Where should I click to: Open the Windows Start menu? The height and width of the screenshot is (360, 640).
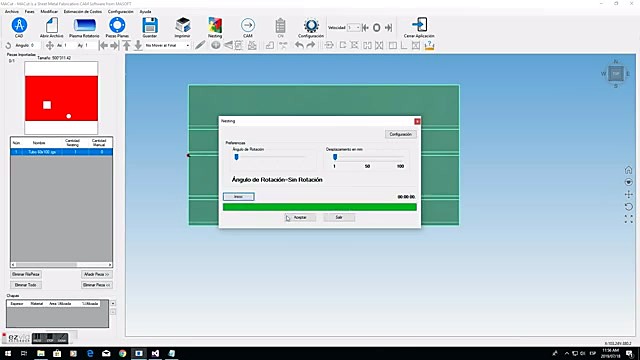pyautogui.click(x=8, y=353)
